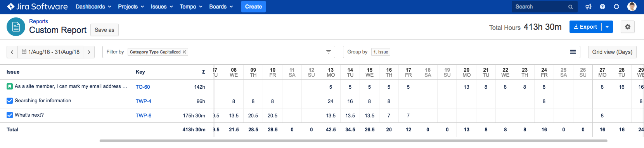Open the Boards menu
644x148 pixels.
point(221,7)
